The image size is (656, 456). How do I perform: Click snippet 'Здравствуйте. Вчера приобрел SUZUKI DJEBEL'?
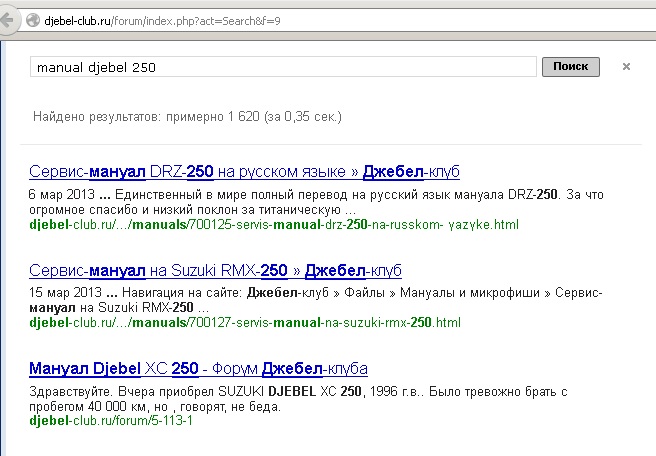click(x=172, y=392)
